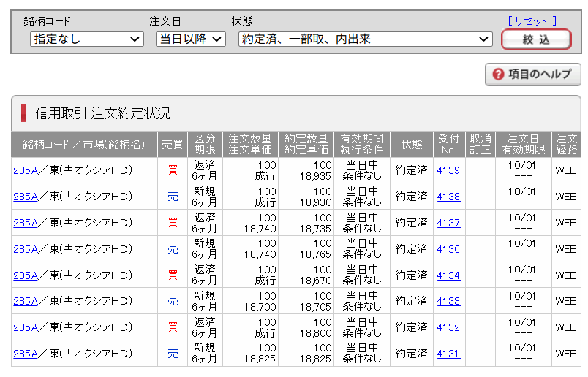Viewport: 588px width, 377px height.
Task: Click the リセット link
Action: coord(532,21)
